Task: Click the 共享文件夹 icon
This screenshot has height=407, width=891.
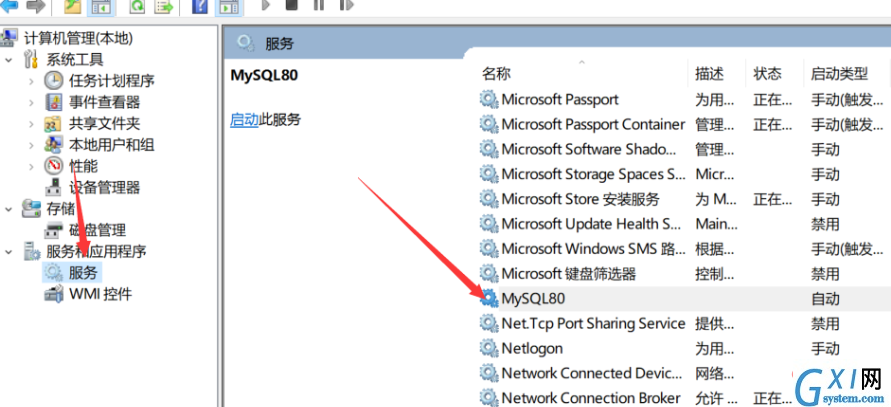Action: (53, 123)
